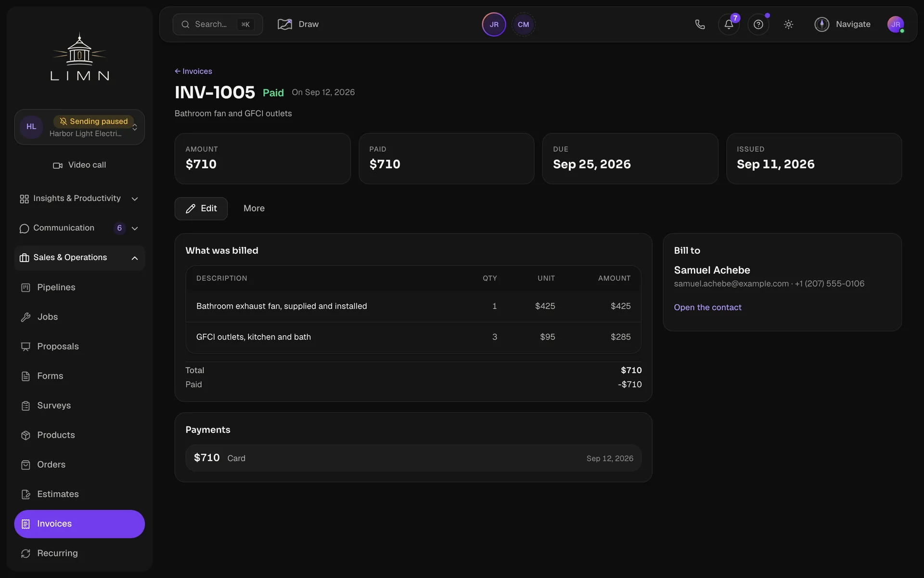Open Orders in sidebar
This screenshot has height=578, width=924.
(x=79, y=465)
